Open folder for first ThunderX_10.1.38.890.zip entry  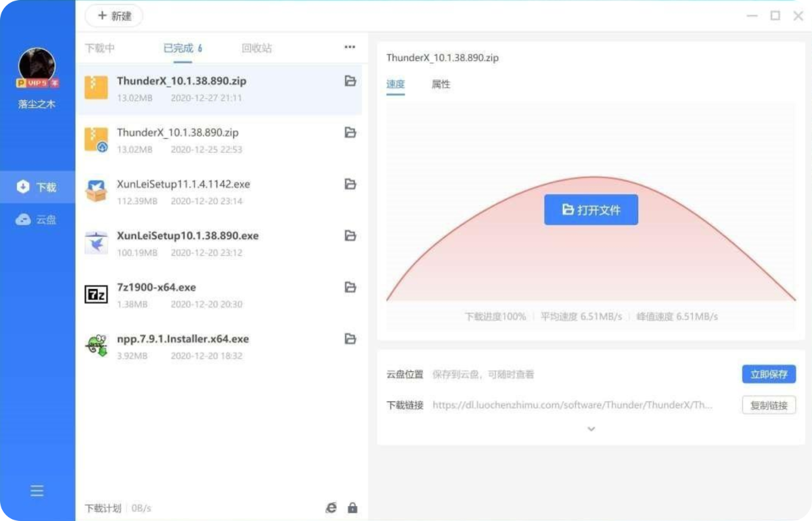[350, 81]
